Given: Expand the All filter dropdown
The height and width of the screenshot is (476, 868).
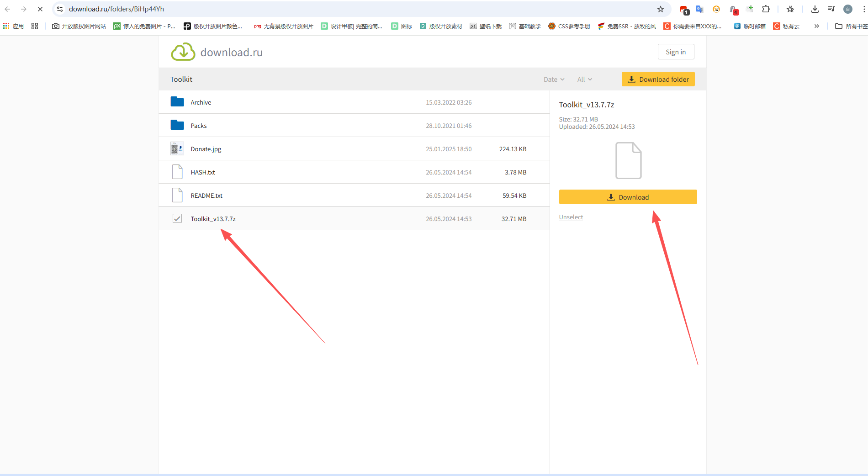Looking at the screenshot, I should point(584,79).
